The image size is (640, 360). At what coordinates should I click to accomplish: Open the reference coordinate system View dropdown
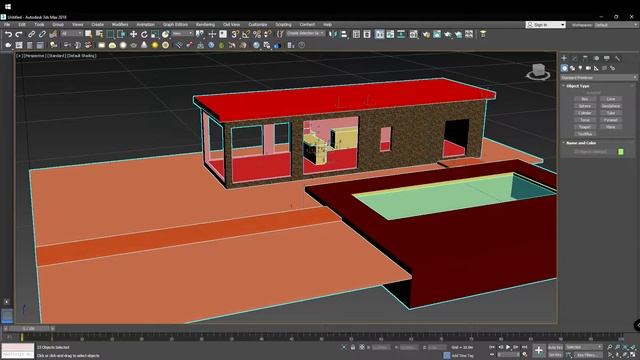pos(182,33)
